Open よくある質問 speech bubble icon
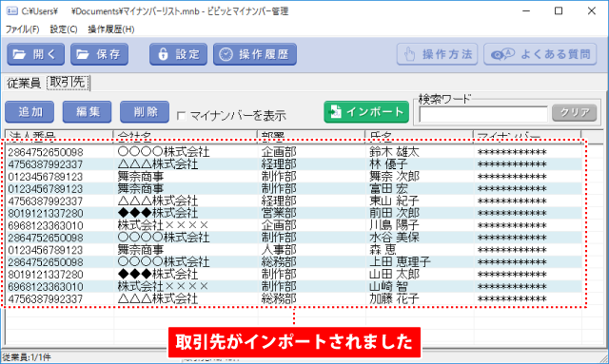This screenshot has height=364, width=609. click(540, 54)
